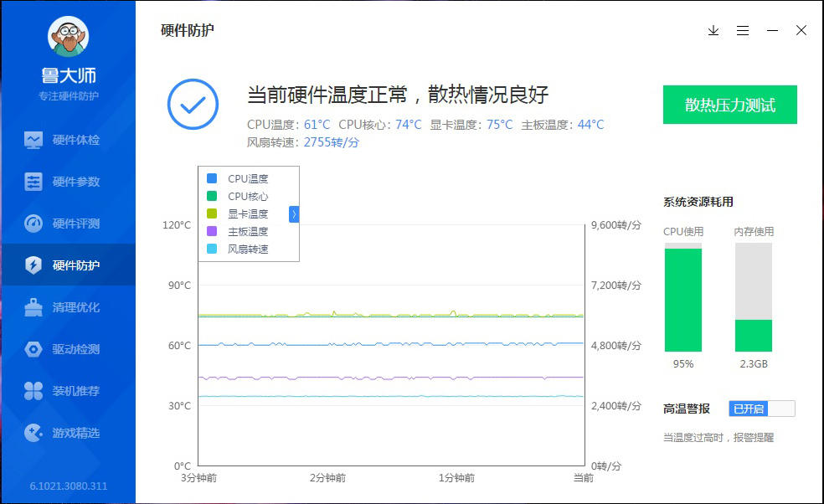This screenshot has height=504, width=824.
Task: Select the 硬件评测 sidebar icon
Action: (67, 224)
